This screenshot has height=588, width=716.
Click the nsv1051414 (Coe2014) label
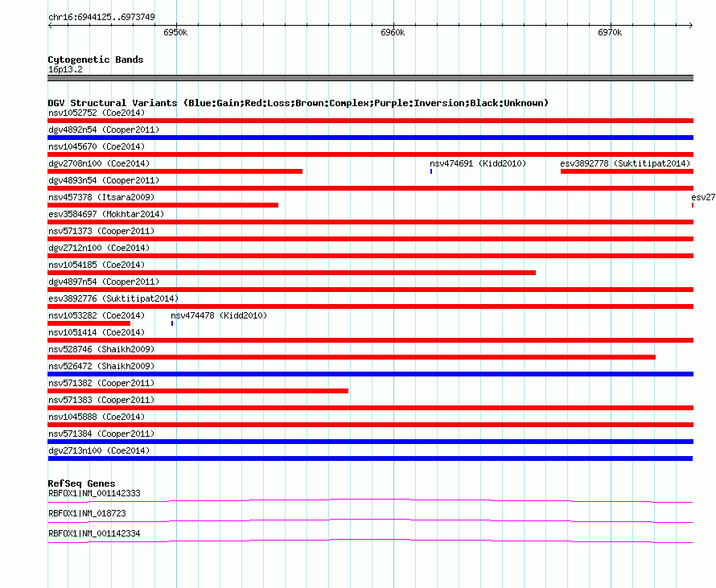pos(97,332)
